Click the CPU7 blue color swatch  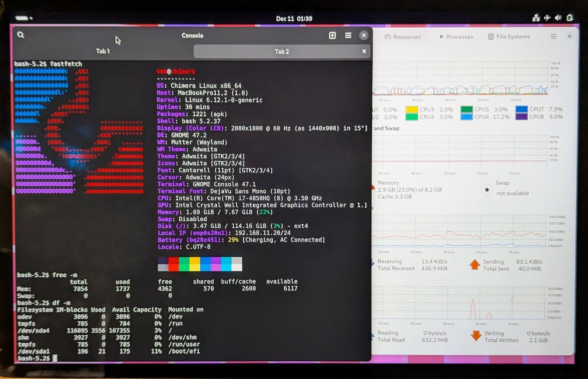522,110
